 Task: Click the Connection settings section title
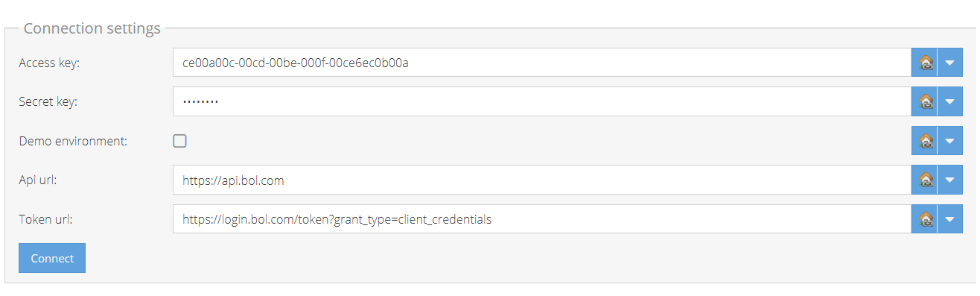pos(92,28)
